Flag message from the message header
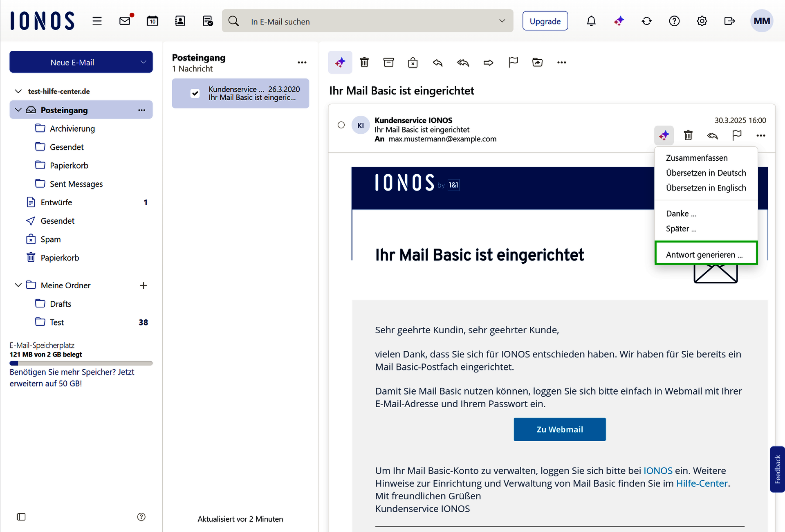The image size is (785, 532). coord(737,135)
